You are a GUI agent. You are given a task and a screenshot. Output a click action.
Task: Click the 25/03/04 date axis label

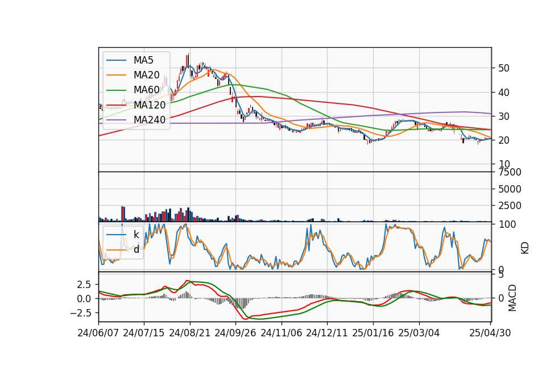click(419, 333)
